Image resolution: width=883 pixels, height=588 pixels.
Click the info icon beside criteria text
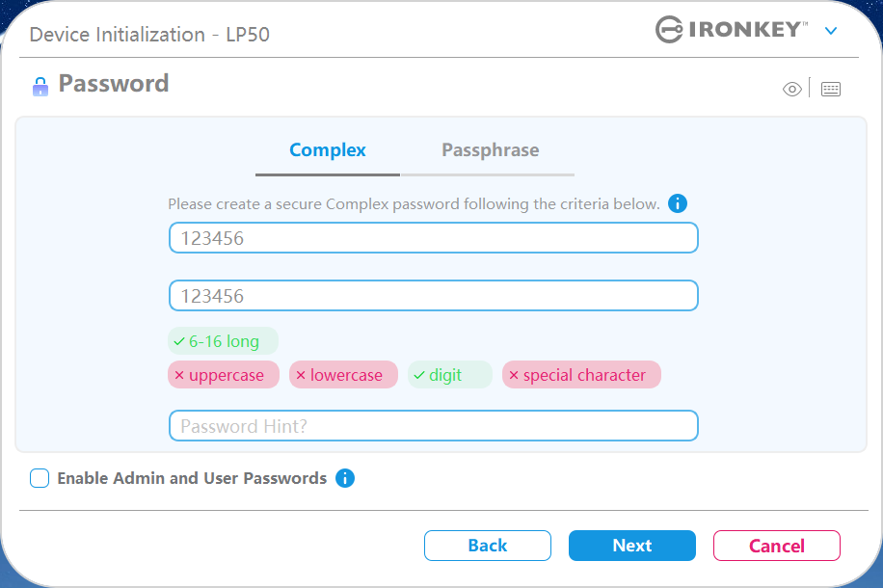point(678,203)
